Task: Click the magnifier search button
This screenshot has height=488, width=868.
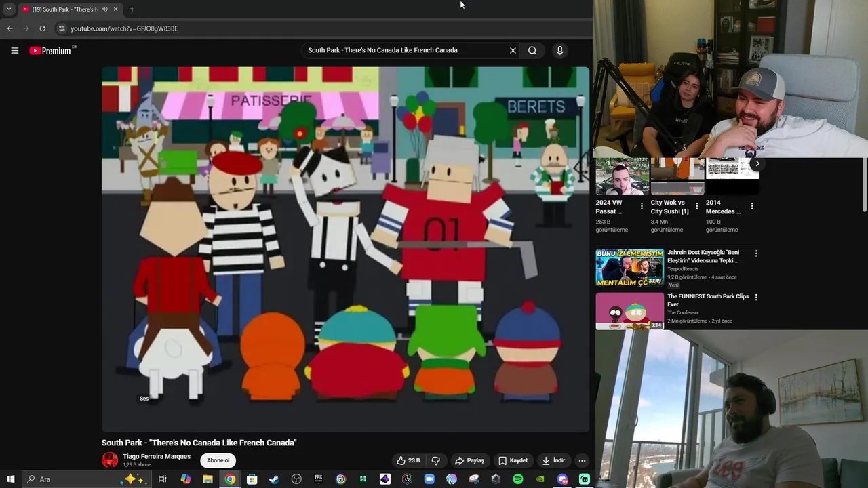Action: click(x=532, y=50)
